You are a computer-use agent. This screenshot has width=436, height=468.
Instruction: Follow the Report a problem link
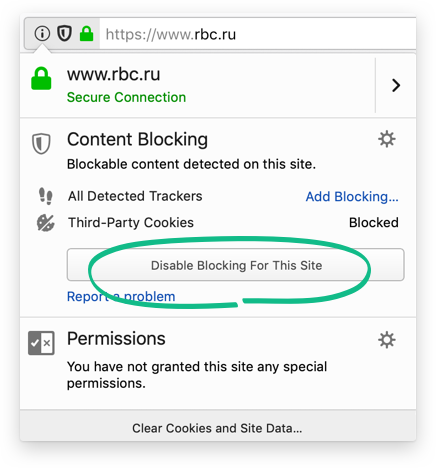[x=121, y=296]
